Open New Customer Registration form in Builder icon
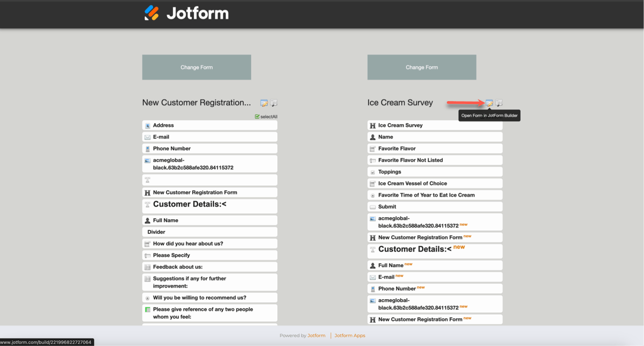The height and width of the screenshot is (346, 644). coord(264,103)
